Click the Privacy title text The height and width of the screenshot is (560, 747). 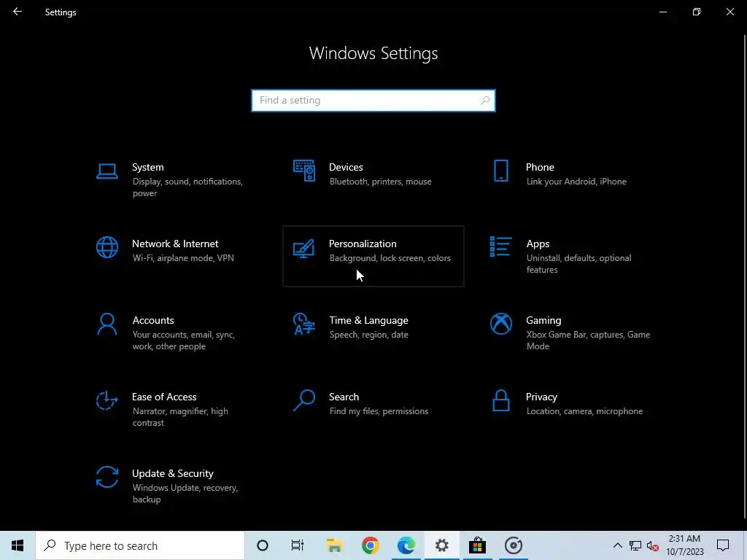coord(541,397)
